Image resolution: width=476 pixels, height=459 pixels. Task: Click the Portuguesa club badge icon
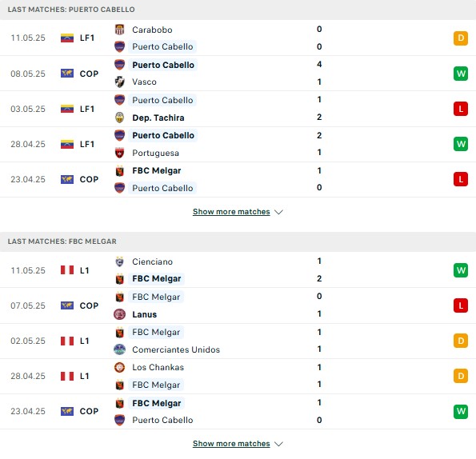(120, 153)
